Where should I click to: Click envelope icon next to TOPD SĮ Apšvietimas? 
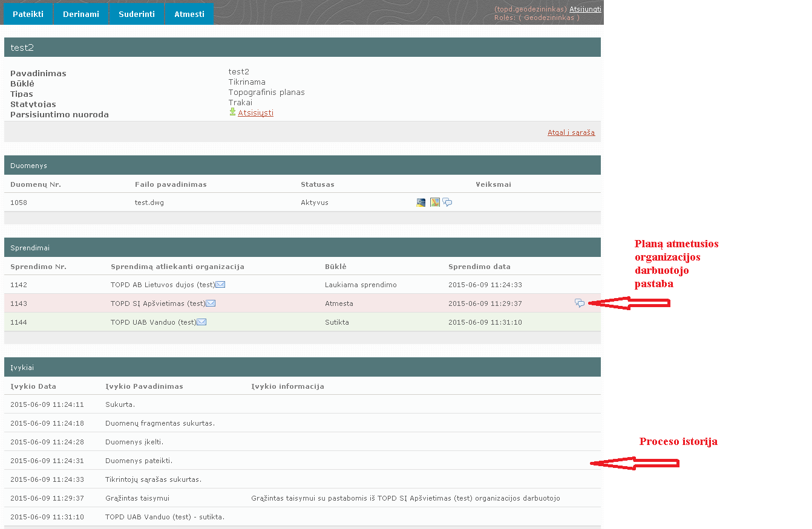pyautogui.click(x=211, y=303)
